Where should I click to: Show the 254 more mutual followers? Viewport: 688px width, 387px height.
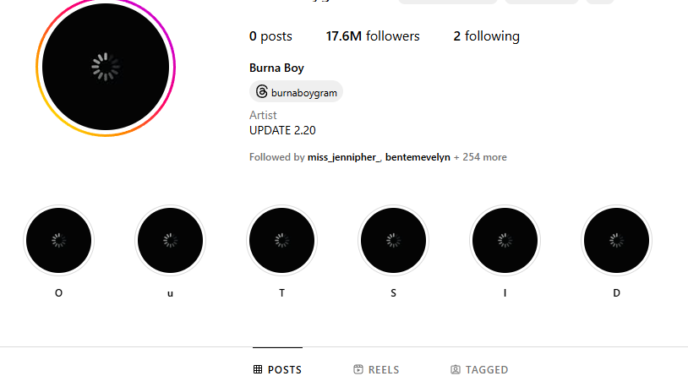pos(480,157)
